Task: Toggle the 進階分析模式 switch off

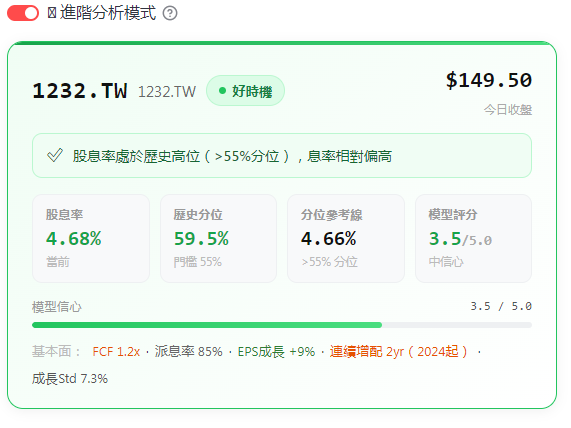Action: (23, 13)
